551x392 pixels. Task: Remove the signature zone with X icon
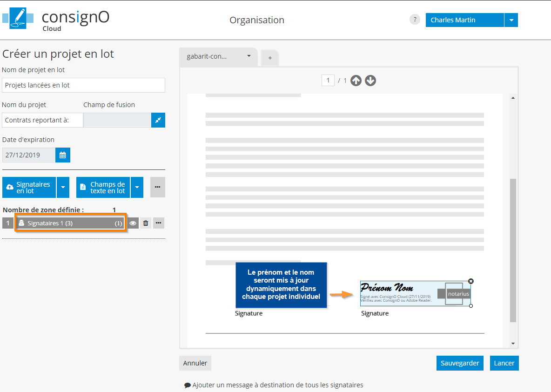[471, 281]
